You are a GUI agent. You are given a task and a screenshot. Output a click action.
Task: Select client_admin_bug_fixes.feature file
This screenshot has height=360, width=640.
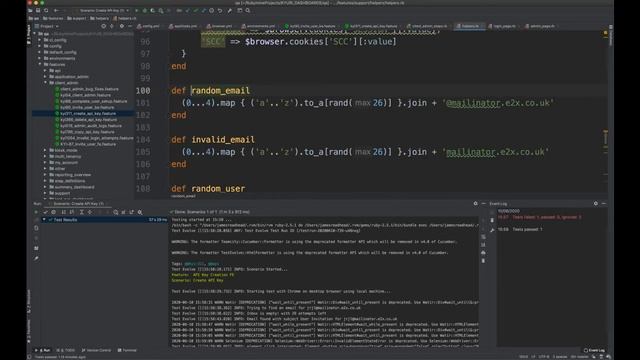point(89,89)
